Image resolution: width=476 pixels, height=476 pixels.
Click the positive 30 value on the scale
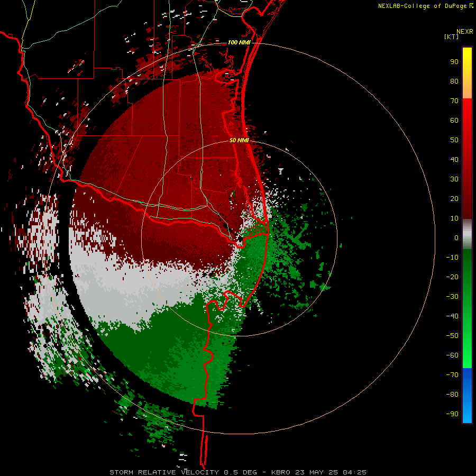click(x=454, y=179)
